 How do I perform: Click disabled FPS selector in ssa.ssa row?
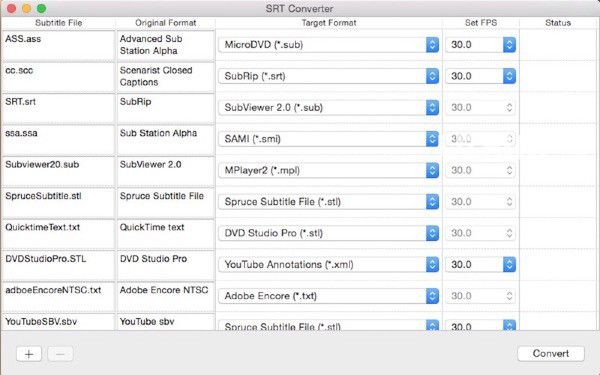[481, 139]
